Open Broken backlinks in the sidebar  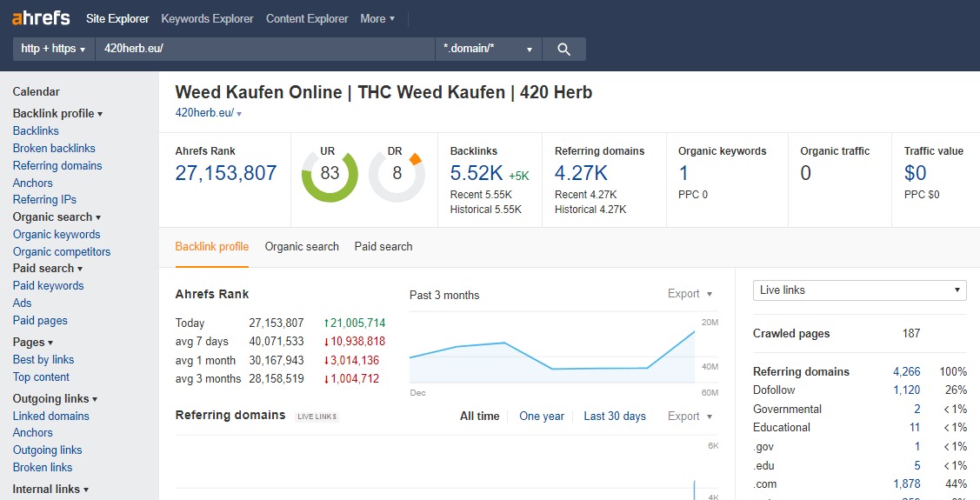click(x=54, y=149)
